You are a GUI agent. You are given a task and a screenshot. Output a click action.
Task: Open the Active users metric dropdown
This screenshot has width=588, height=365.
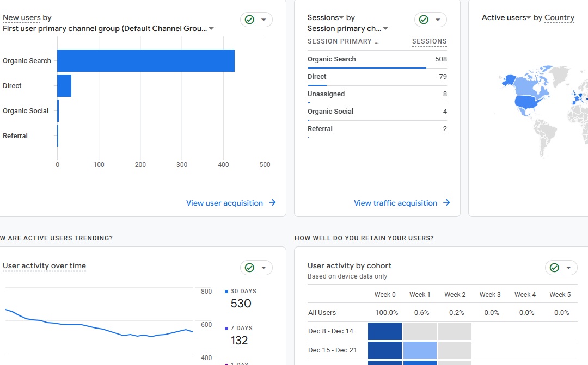528,18
